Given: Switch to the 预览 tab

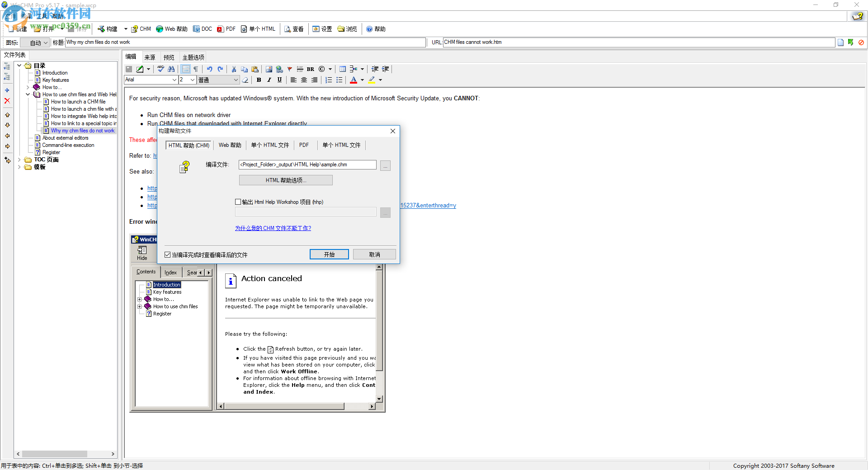Looking at the screenshot, I should (169, 57).
